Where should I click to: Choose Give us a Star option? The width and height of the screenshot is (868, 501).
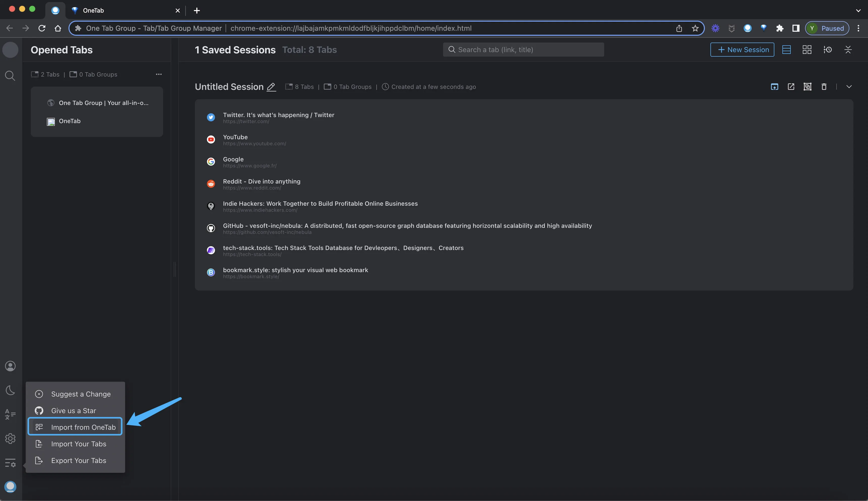point(73,410)
